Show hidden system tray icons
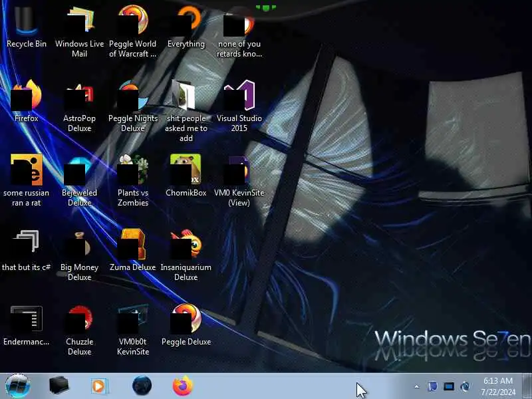Viewport: 532px width, 399px height. pyautogui.click(x=417, y=386)
